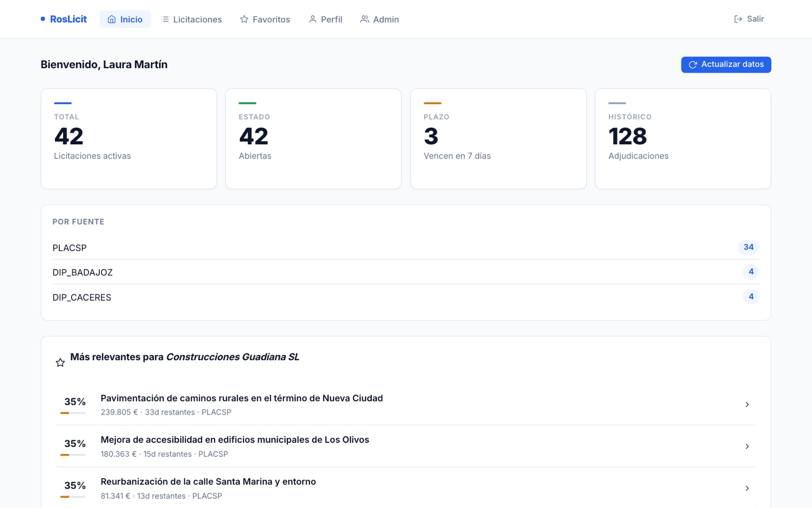Click the HISTÓRICO 128 Adjudicaciones card
The height and width of the screenshot is (508, 812).
coord(683,139)
